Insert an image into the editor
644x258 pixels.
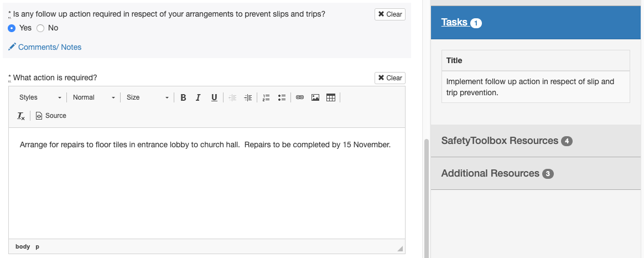point(315,97)
